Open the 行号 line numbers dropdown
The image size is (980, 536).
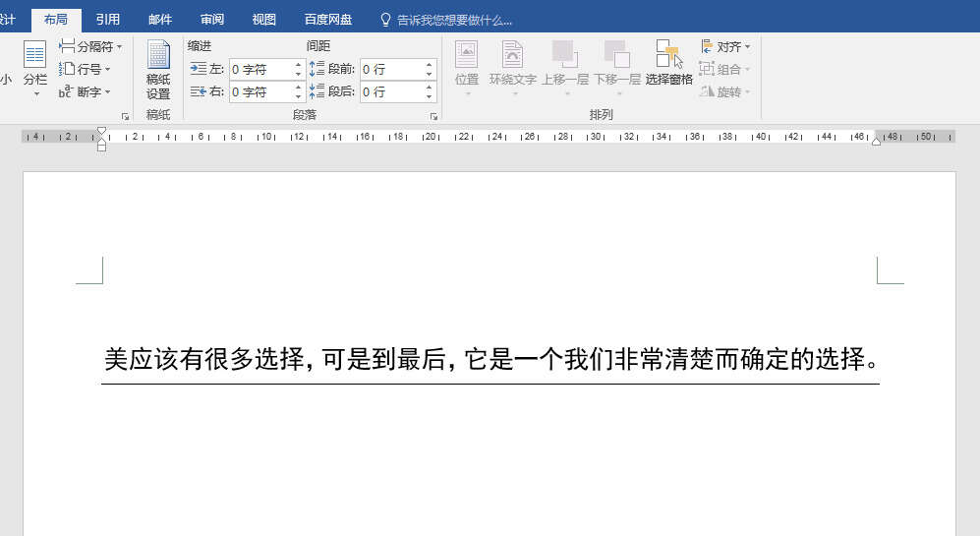point(85,69)
